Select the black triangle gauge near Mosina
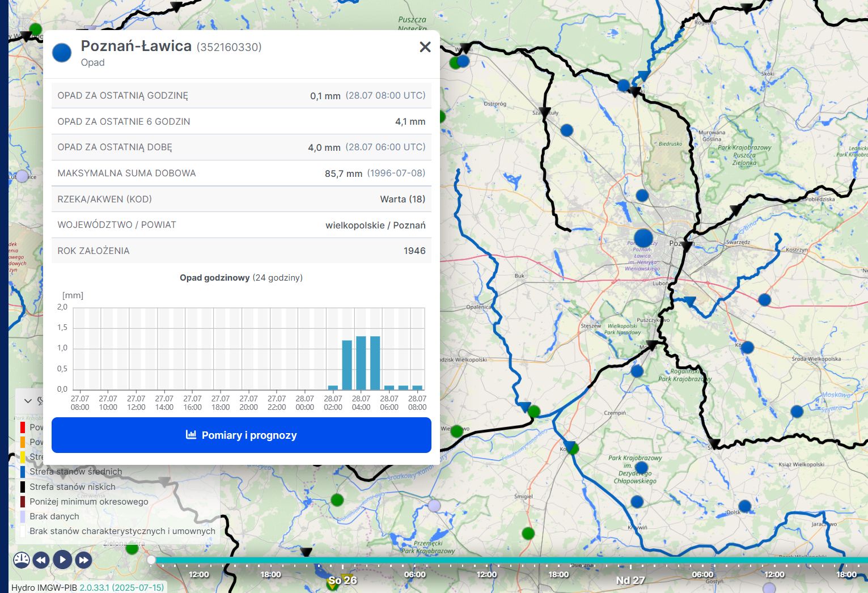The image size is (868, 593). coord(653,345)
